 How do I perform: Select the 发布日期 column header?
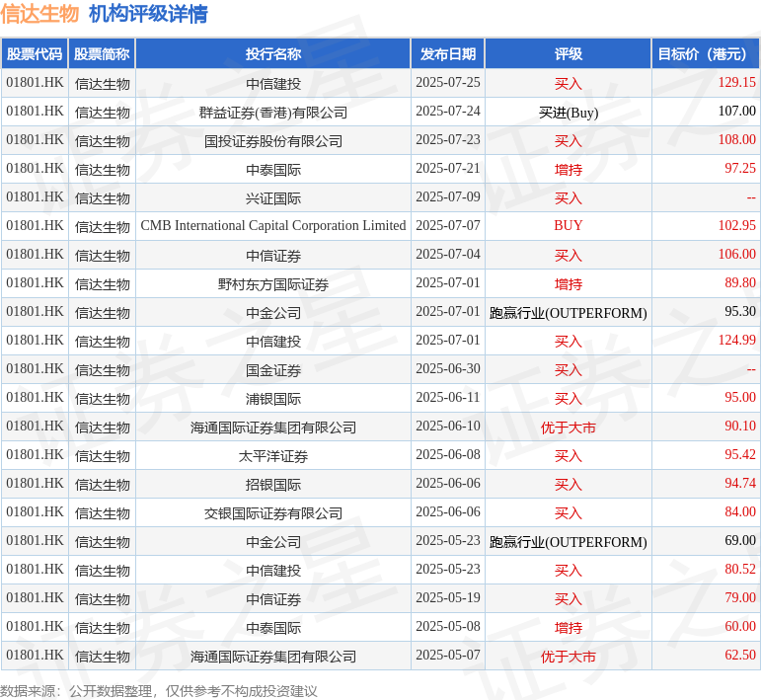coord(448,54)
